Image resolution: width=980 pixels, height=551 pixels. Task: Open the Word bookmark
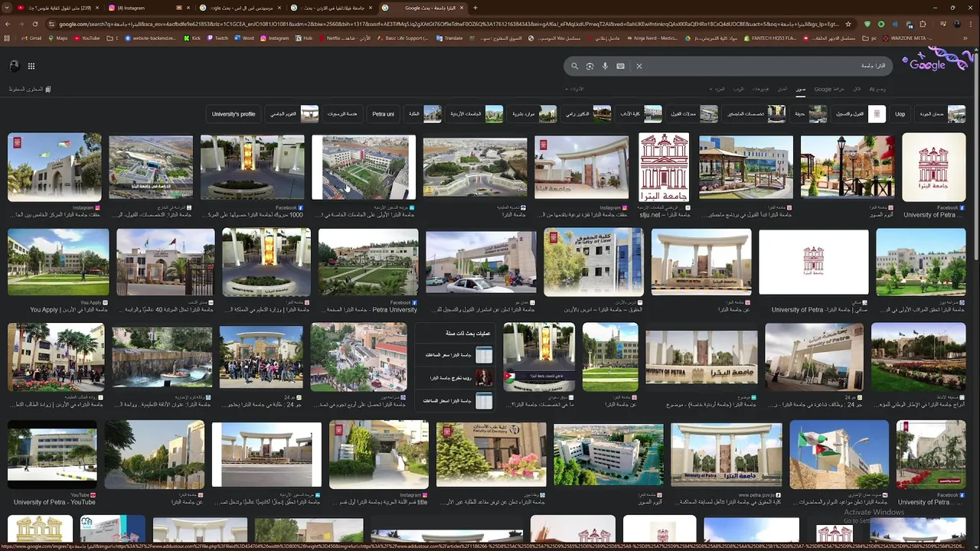pyautogui.click(x=244, y=38)
